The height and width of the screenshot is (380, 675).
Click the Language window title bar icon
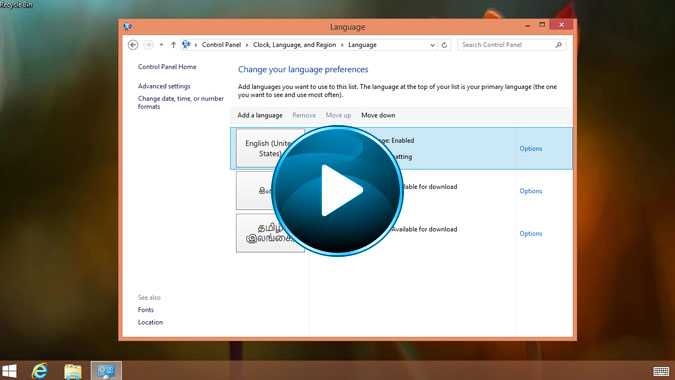127,27
